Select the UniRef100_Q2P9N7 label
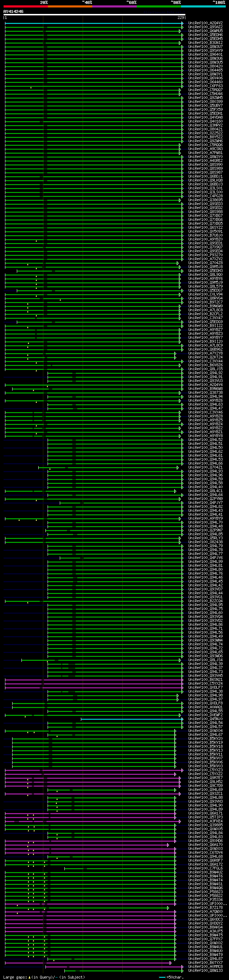The height and width of the screenshot is (980, 229). 205,530
